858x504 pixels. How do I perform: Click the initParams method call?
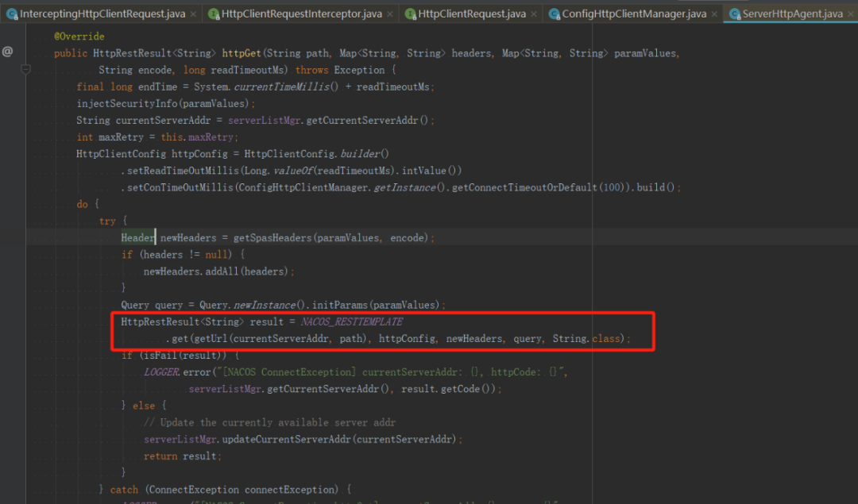tap(340, 306)
